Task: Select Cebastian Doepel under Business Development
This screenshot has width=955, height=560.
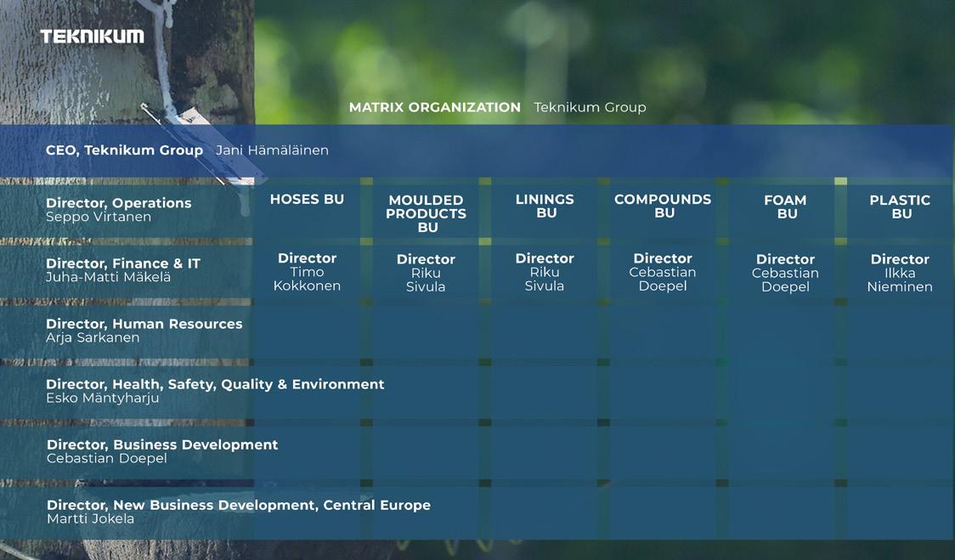Action: 106,458
